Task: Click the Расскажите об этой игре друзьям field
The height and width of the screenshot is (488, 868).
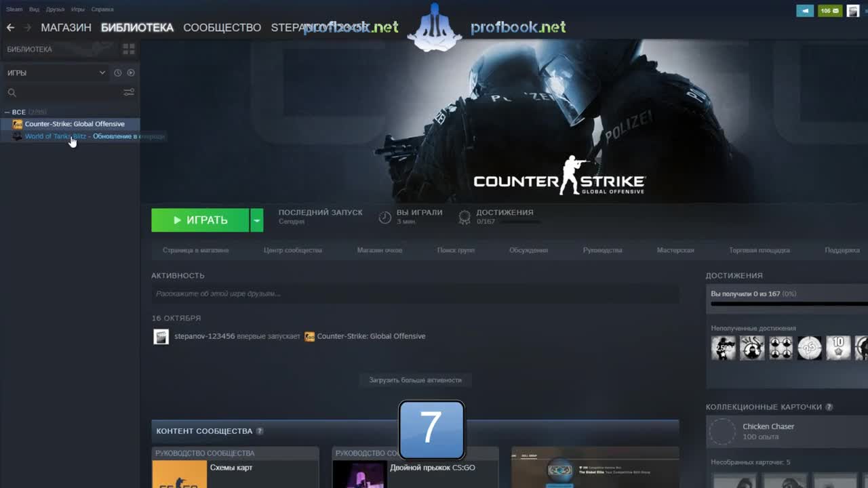Action: click(x=415, y=294)
